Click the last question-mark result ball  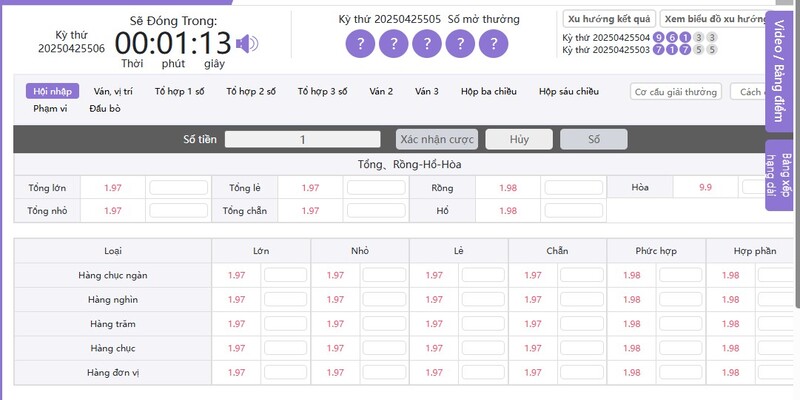493,44
